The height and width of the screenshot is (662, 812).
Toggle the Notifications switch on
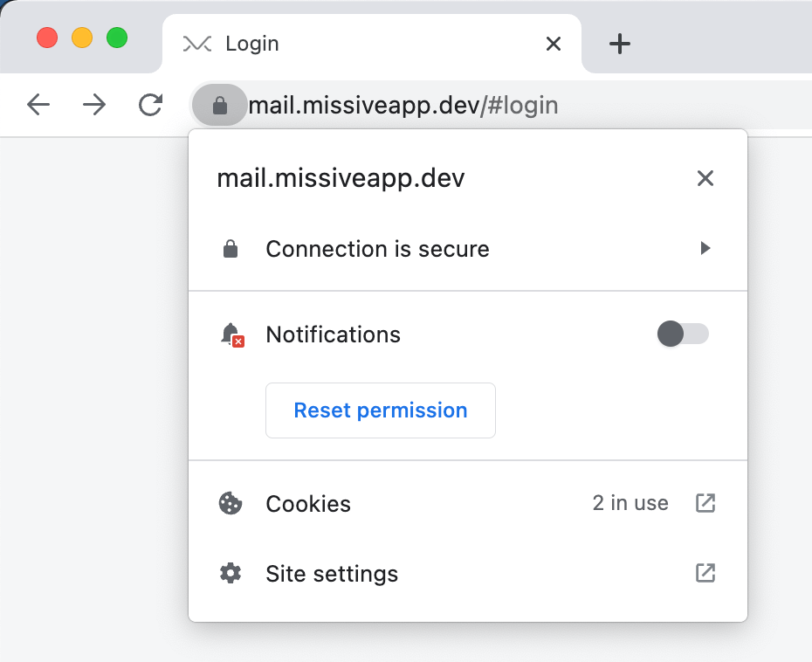(x=683, y=334)
